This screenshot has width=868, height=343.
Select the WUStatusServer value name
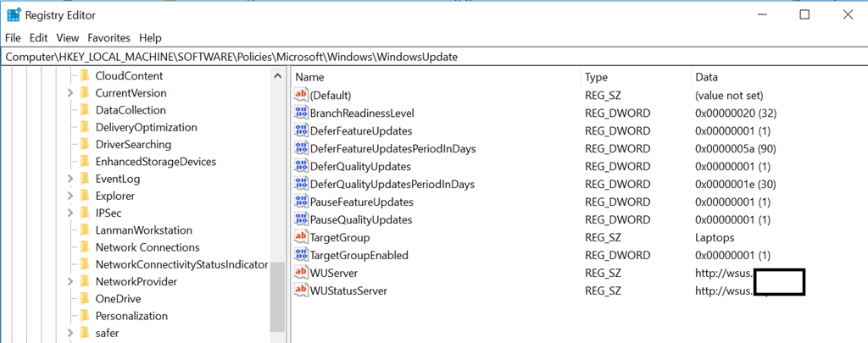point(348,290)
